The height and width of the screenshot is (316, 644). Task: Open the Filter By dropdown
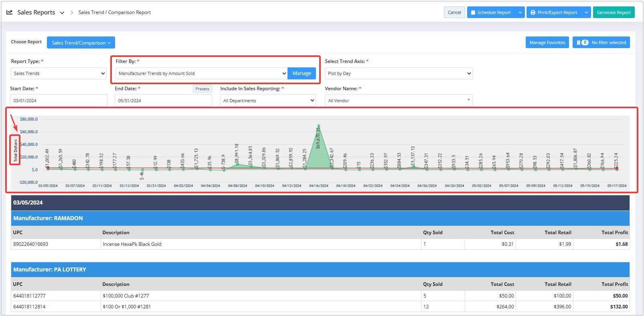click(x=202, y=73)
